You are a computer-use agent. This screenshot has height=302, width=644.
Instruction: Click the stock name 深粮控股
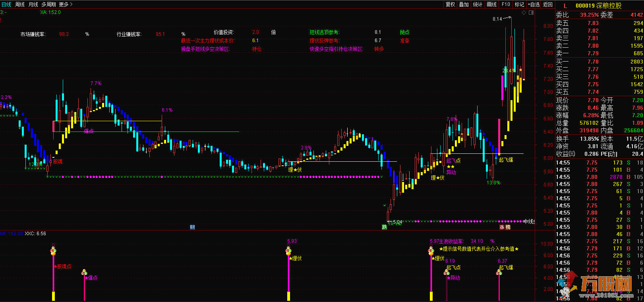[609, 6]
